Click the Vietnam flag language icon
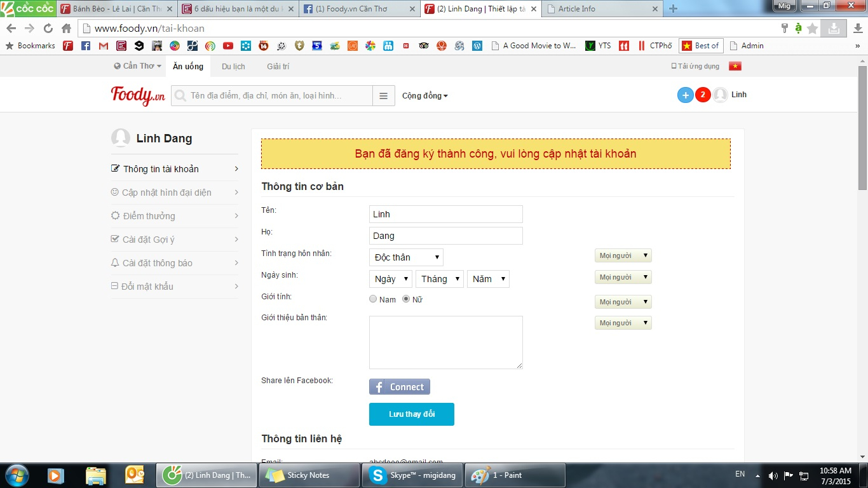This screenshot has height=488, width=868. [x=735, y=66]
